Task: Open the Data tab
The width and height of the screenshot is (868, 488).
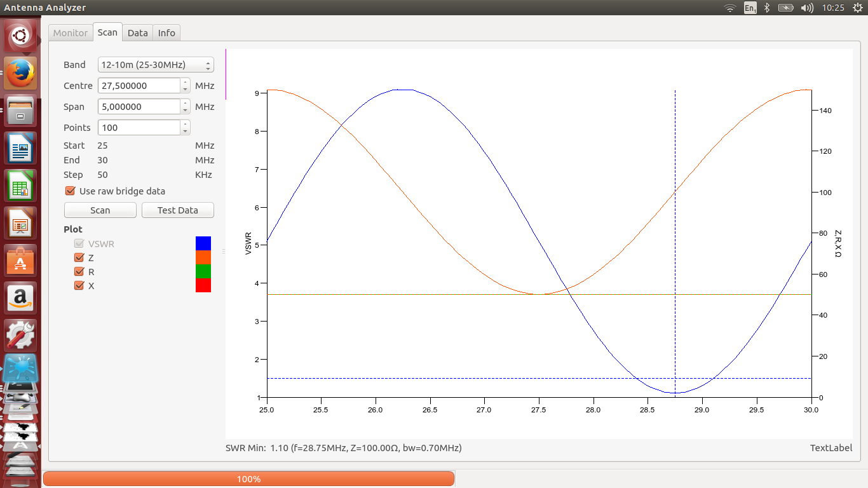Action: pyautogui.click(x=137, y=33)
